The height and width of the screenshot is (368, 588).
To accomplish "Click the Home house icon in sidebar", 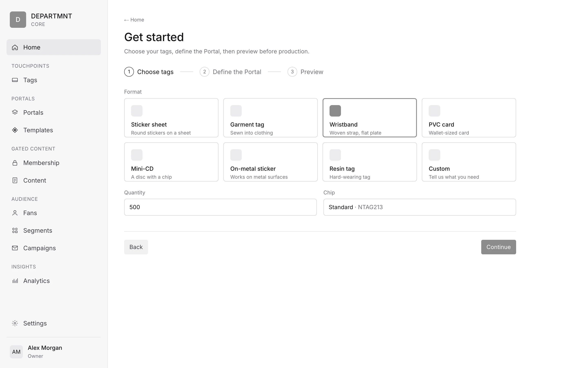I will 15,47.
